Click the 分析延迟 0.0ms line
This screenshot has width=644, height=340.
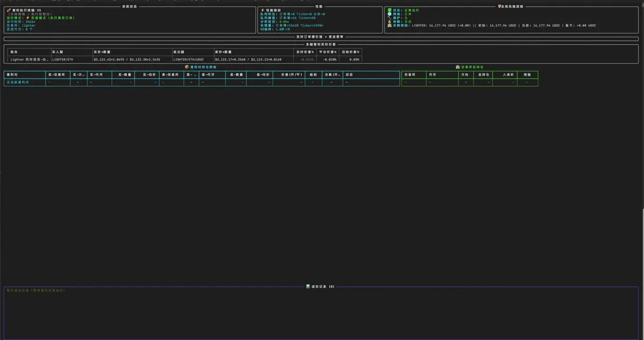pyautogui.click(x=275, y=21)
